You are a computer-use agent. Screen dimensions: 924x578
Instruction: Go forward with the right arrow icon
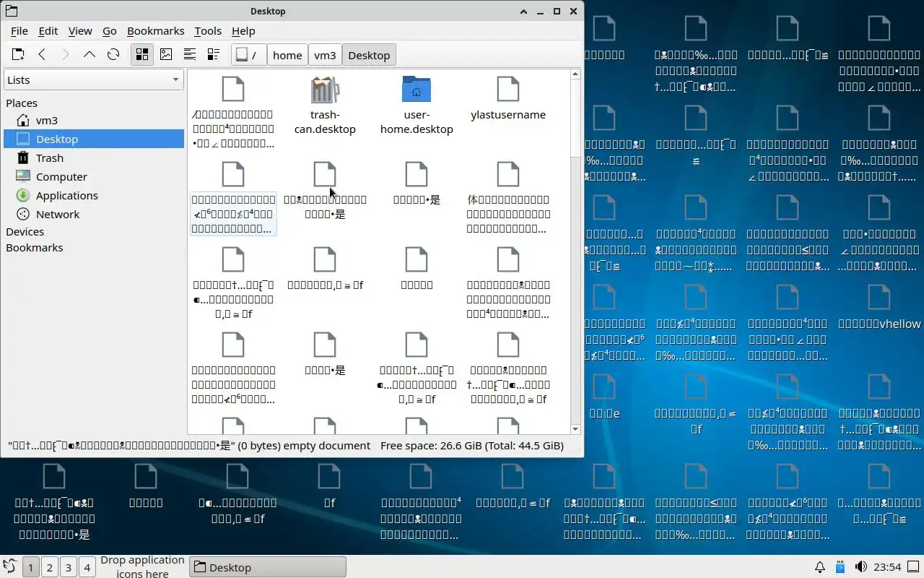click(66, 55)
